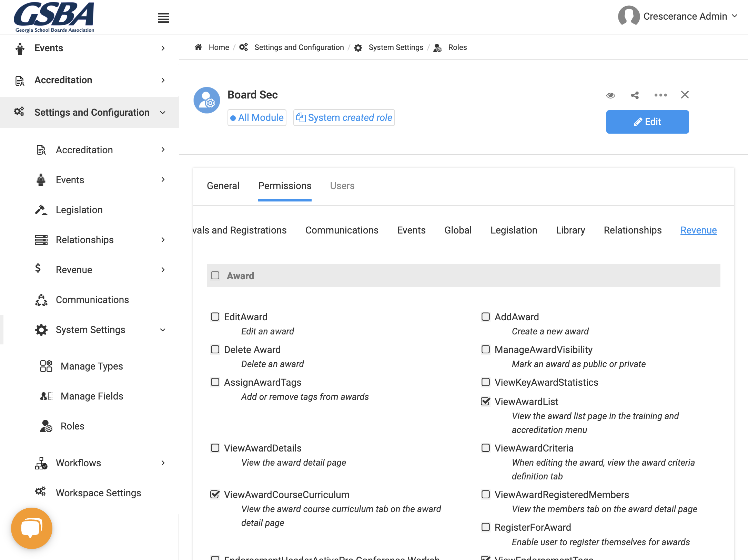The height and width of the screenshot is (560, 748).
Task: Select the Communications permissions category
Action: click(342, 230)
